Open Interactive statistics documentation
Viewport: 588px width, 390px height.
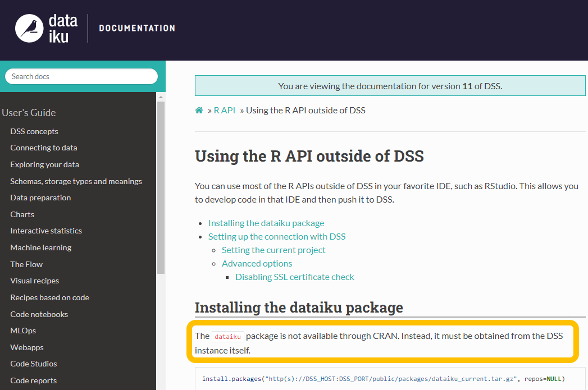(x=45, y=231)
